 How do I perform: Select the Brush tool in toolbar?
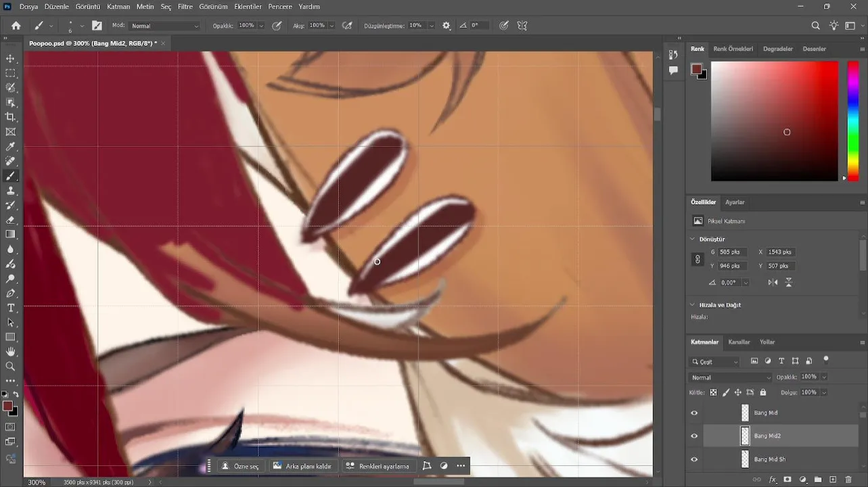point(10,176)
